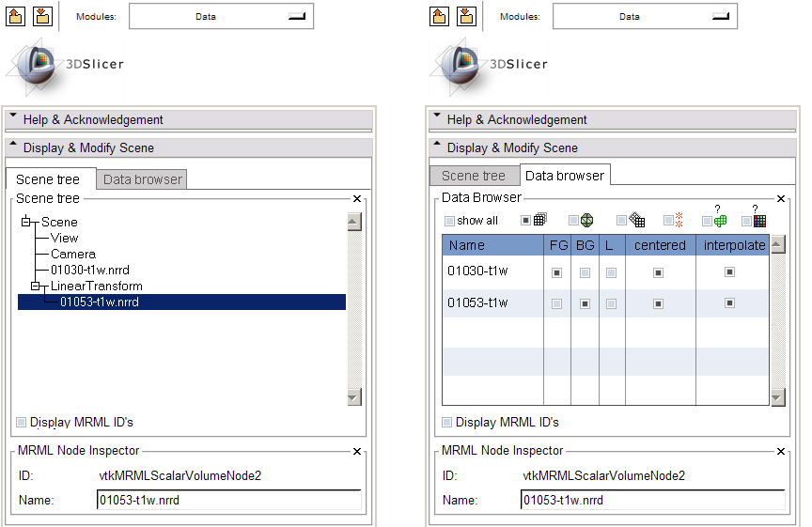
Task: Select 01030-t1w.nrrd in the scene tree
Action: click(x=89, y=271)
